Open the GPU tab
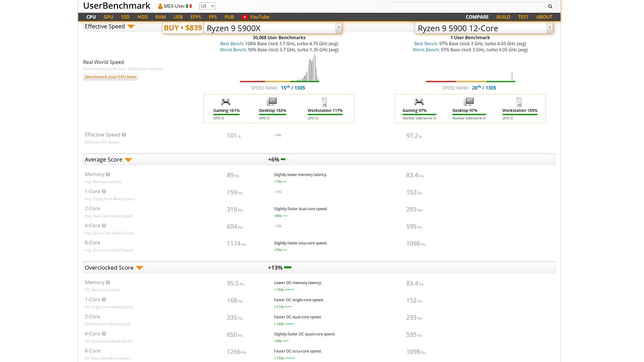The height and width of the screenshot is (362, 644). (108, 17)
